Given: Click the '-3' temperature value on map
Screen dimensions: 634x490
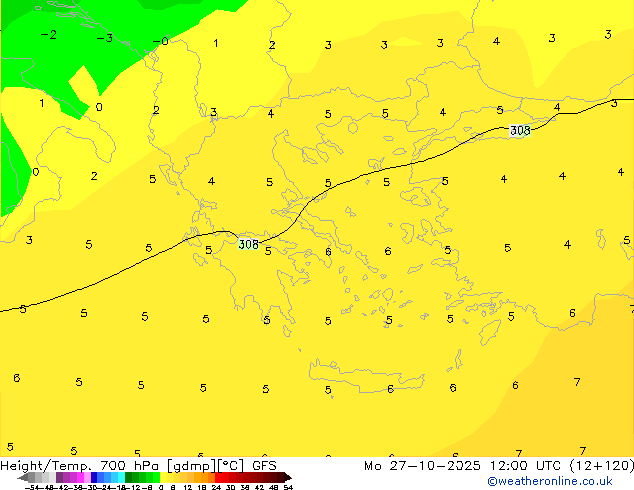Looking at the screenshot, I should (105, 38).
